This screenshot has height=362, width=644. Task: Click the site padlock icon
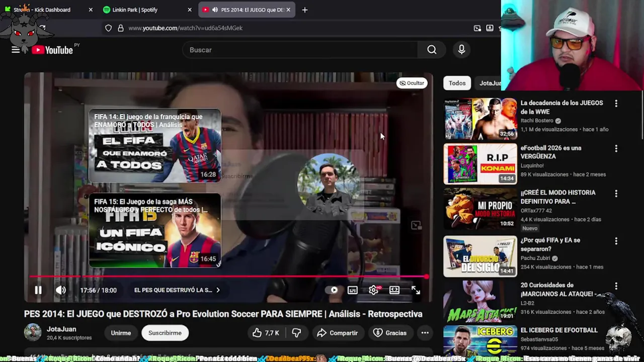(121, 28)
